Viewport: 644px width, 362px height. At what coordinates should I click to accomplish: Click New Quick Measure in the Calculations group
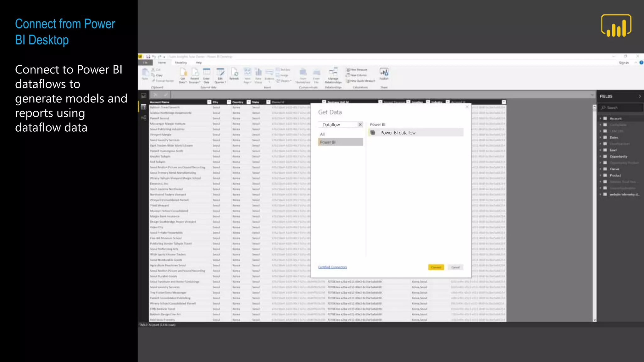pyautogui.click(x=361, y=81)
